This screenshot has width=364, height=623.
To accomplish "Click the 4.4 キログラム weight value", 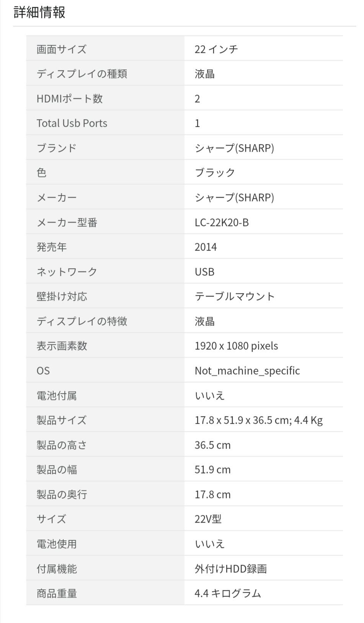I will tap(227, 593).
